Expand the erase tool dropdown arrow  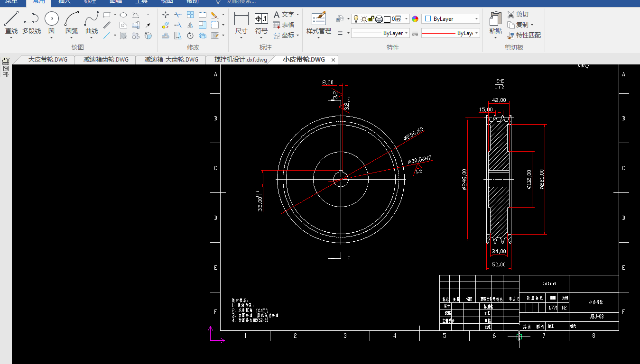(223, 15)
